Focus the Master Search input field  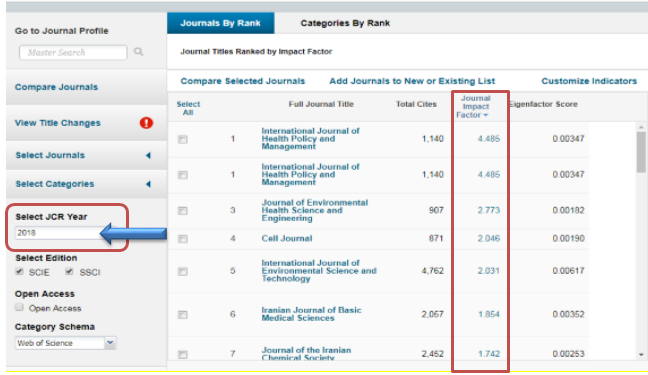[x=73, y=53]
